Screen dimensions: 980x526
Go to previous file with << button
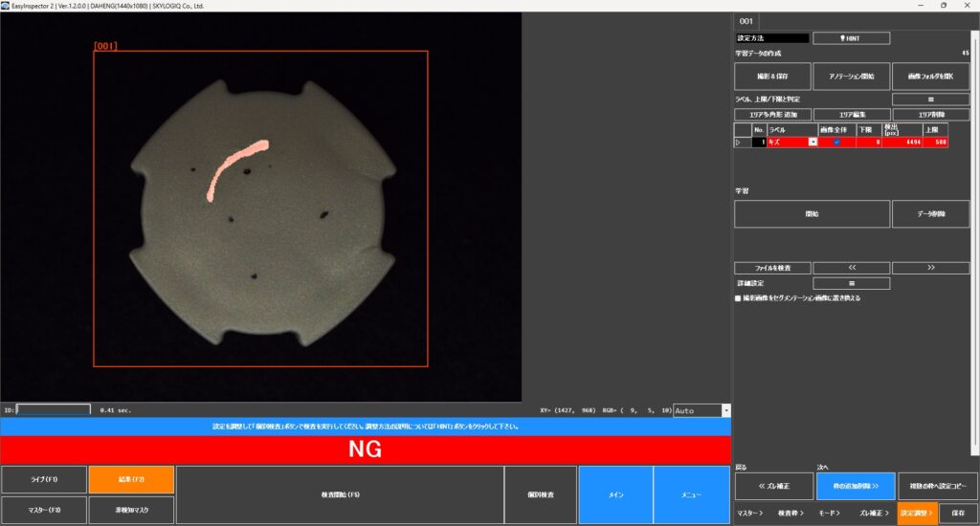[851, 268]
